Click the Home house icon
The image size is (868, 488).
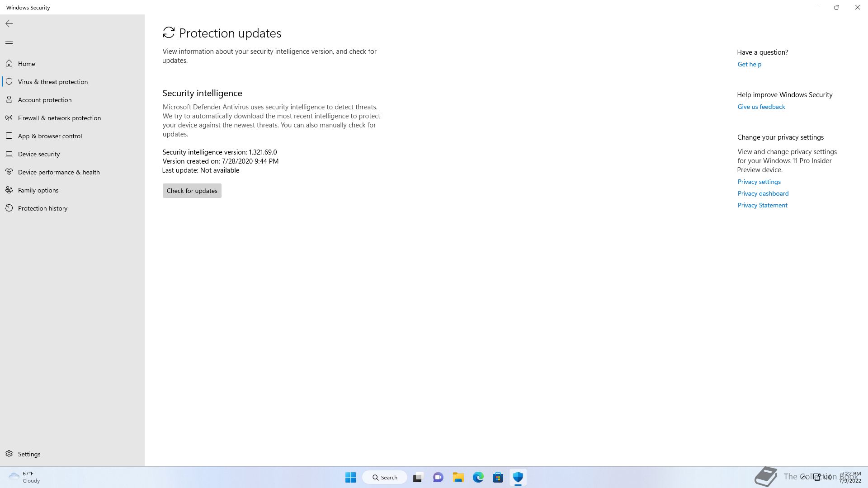pos(9,64)
